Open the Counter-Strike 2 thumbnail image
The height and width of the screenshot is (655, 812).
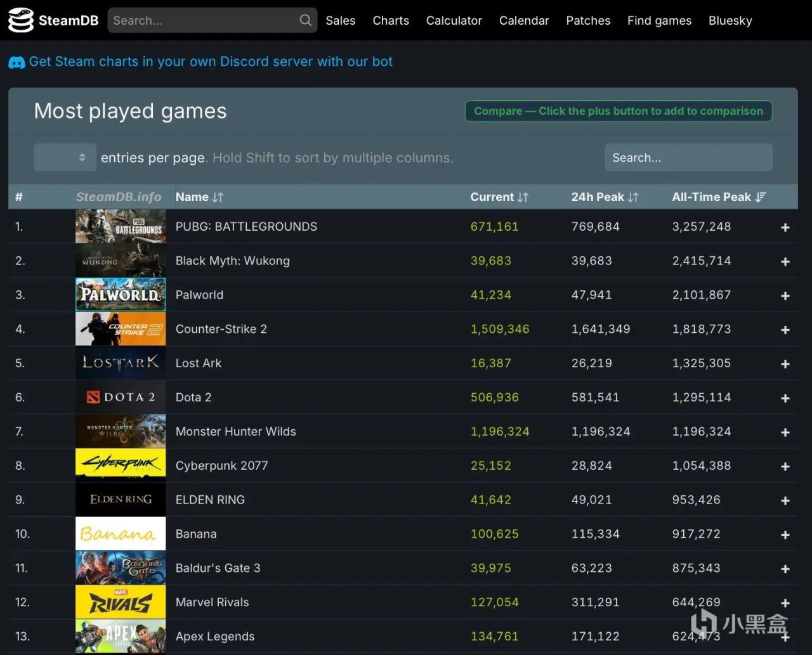(121, 329)
